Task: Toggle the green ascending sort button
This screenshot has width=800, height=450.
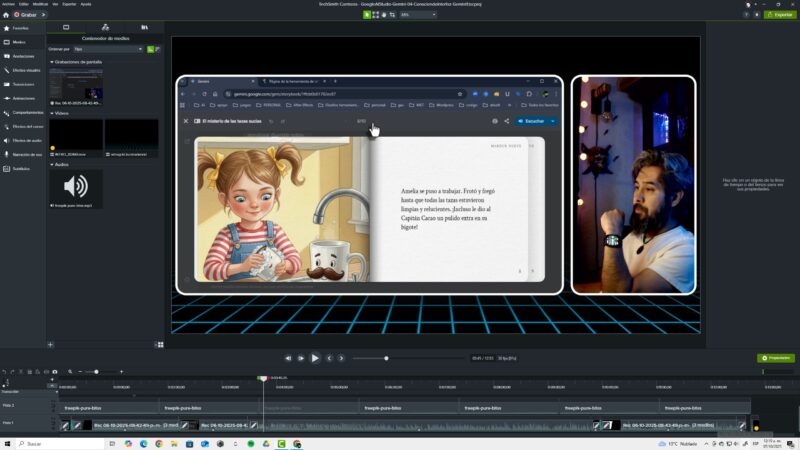Action: click(x=150, y=49)
